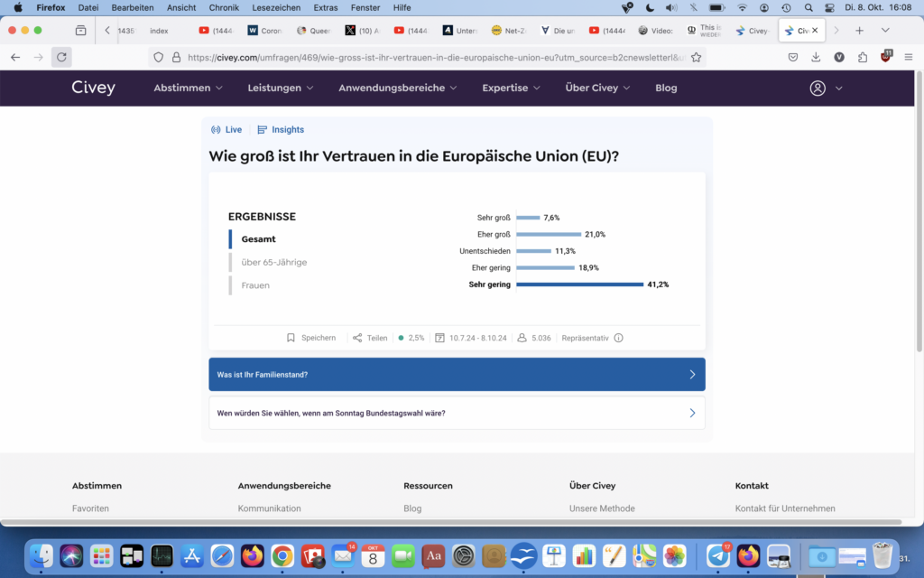Viewport: 924px width, 578px height.
Task: Switch to the Insights tab
Action: [x=282, y=130]
